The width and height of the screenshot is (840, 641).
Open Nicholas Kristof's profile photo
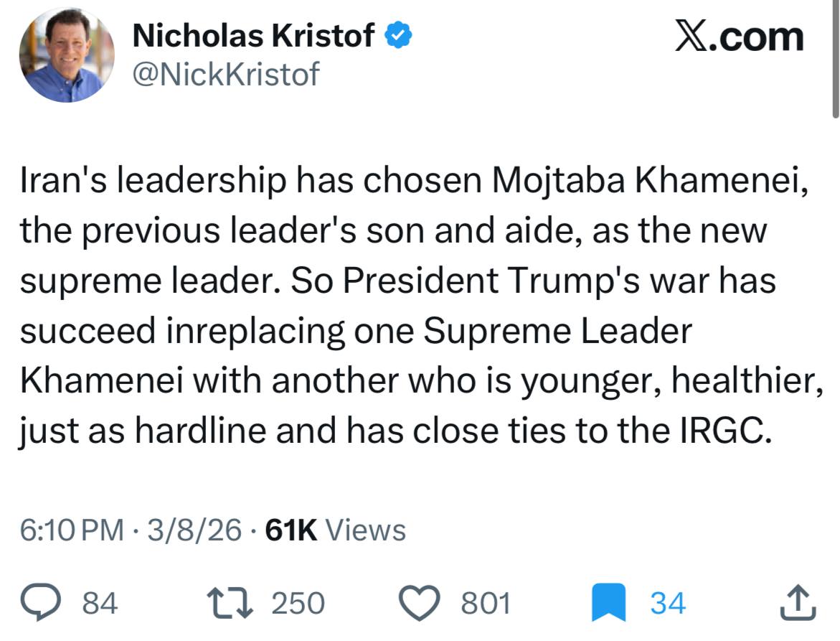point(67,55)
